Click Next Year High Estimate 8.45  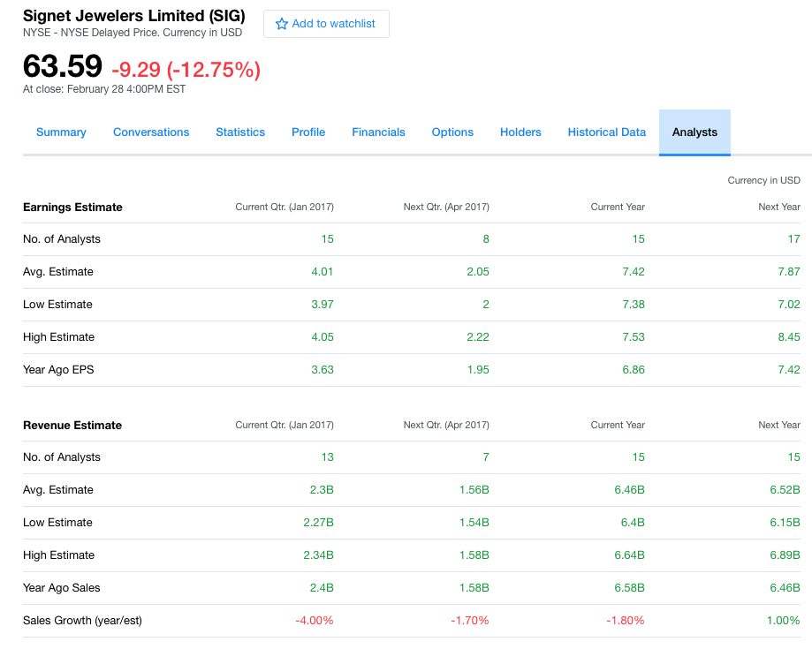pos(789,337)
